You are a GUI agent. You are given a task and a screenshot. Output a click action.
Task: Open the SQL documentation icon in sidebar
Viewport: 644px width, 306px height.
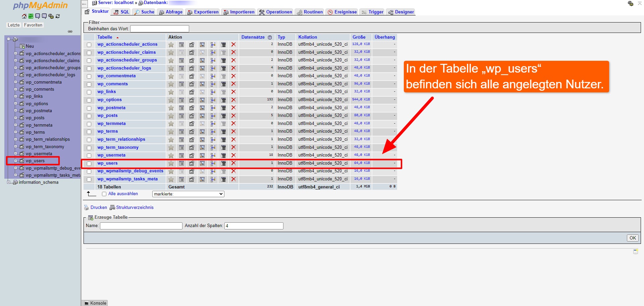(x=44, y=16)
